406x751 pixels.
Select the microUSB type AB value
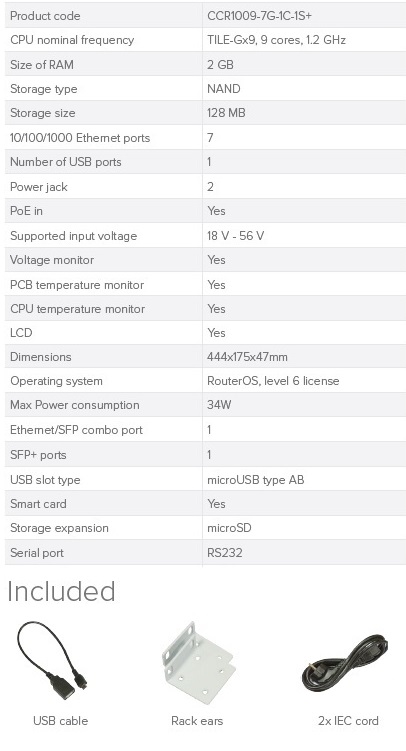256,480
